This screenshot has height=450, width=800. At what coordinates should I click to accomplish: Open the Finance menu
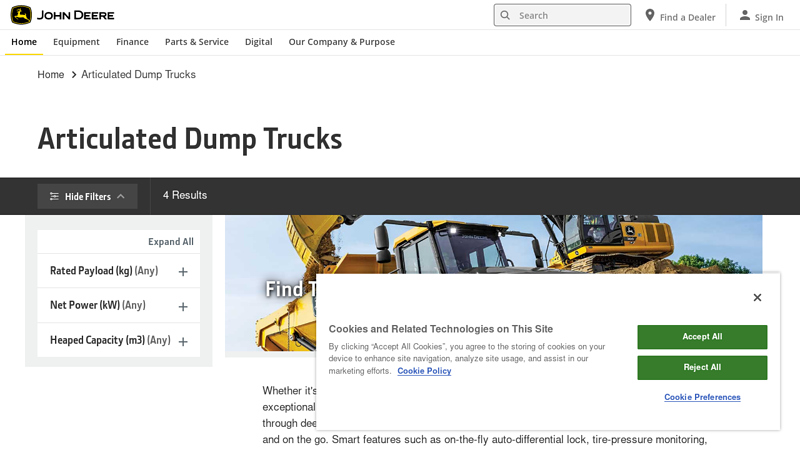pos(132,42)
